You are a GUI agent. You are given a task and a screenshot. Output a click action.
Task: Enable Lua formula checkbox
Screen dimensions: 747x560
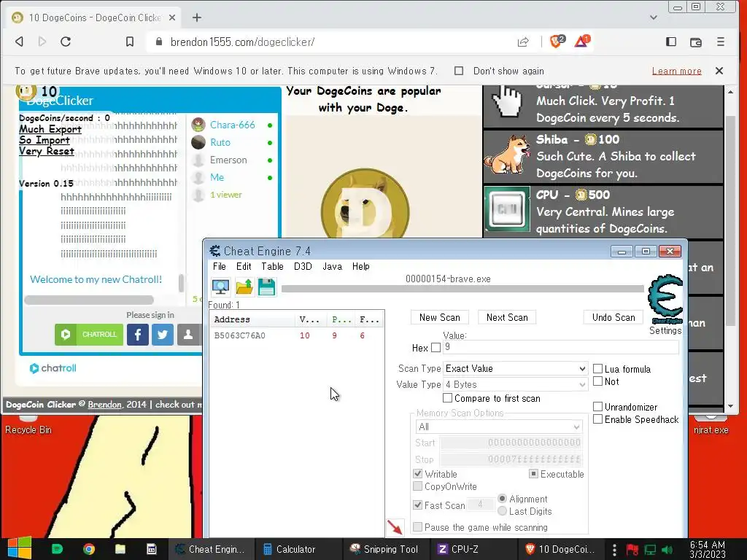tap(598, 368)
